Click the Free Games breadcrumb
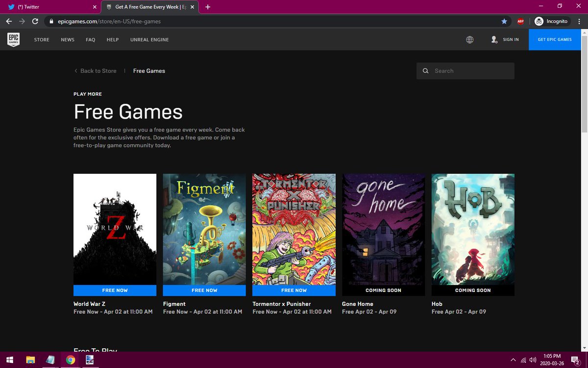Screen dimensions: 588x368 coord(149,71)
